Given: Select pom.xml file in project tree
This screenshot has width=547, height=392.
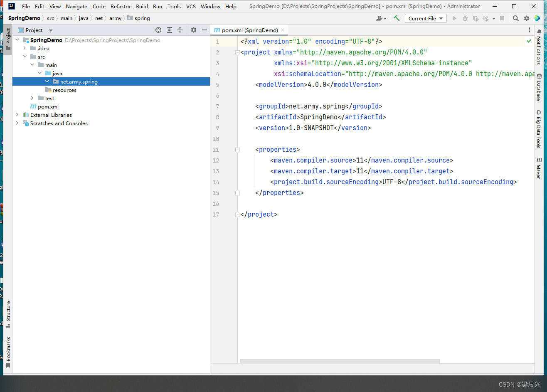Looking at the screenshot, I should point(48,106).
